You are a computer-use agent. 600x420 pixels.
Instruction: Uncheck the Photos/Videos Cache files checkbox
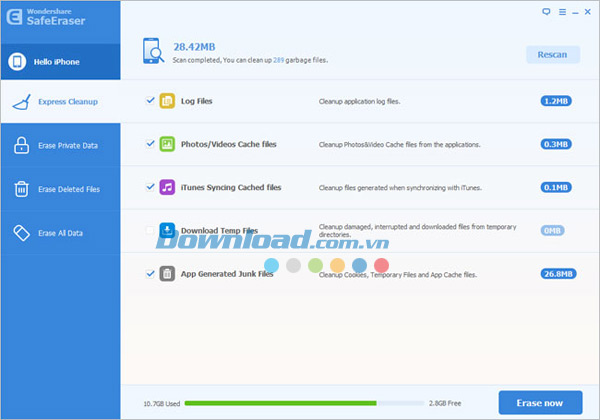[x=150, y=144]
